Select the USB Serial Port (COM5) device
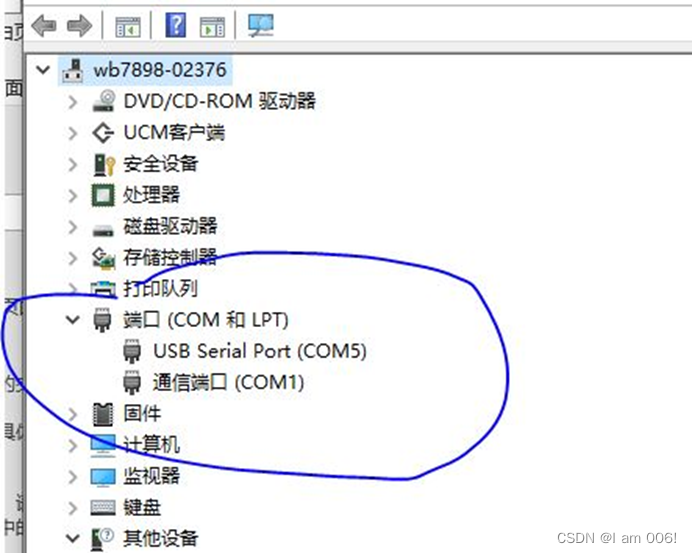 260,351
